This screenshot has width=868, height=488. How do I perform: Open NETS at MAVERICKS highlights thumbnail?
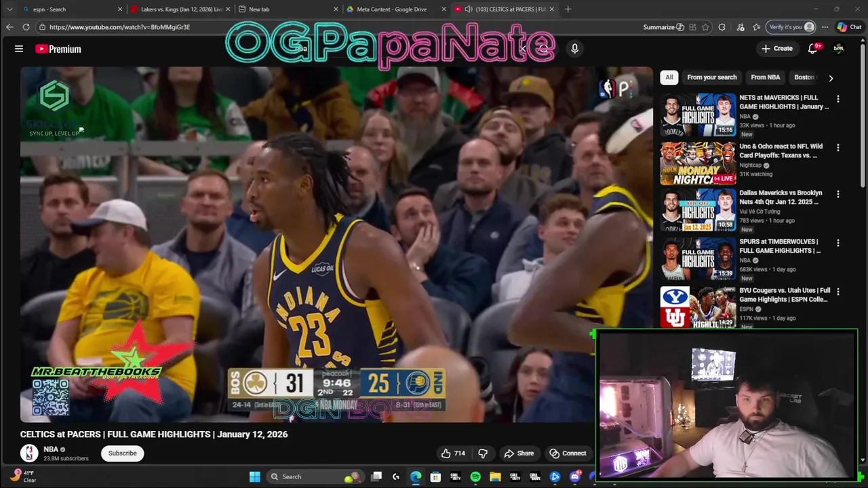click(x=698, y=115)
